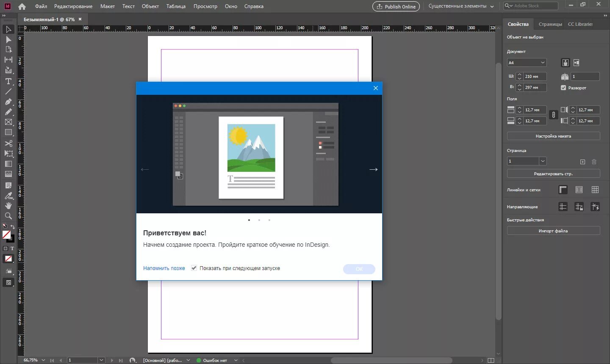Select the Hand tool
The image size is (610, 364).
pos(8,206)
